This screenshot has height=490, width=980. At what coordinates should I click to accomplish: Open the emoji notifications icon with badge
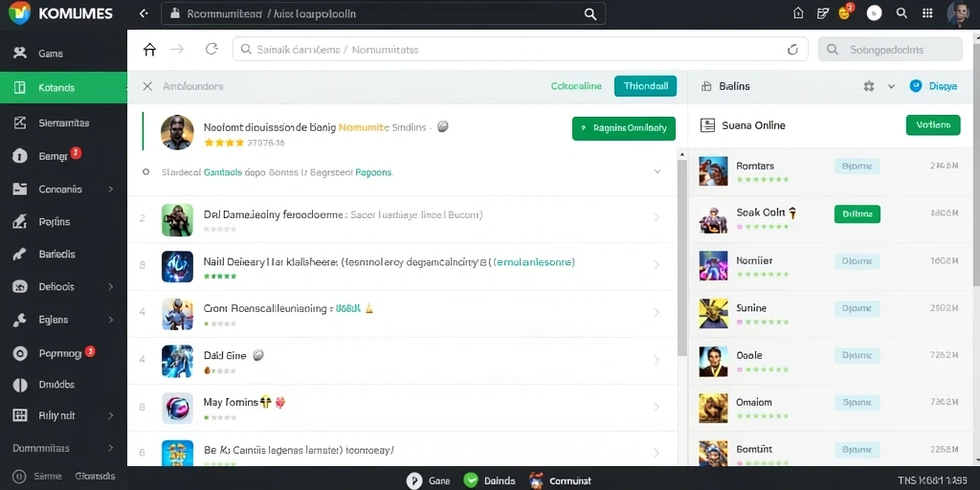846,11
